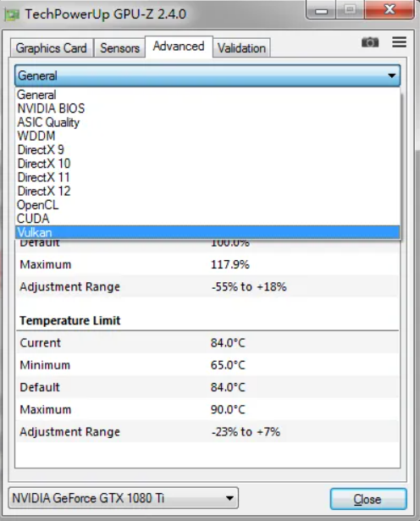This screenshot has width=420, height=521.
Task: Select the highlighted Vulkan entry
Action: pyautogui.click(x=207, y=232)
